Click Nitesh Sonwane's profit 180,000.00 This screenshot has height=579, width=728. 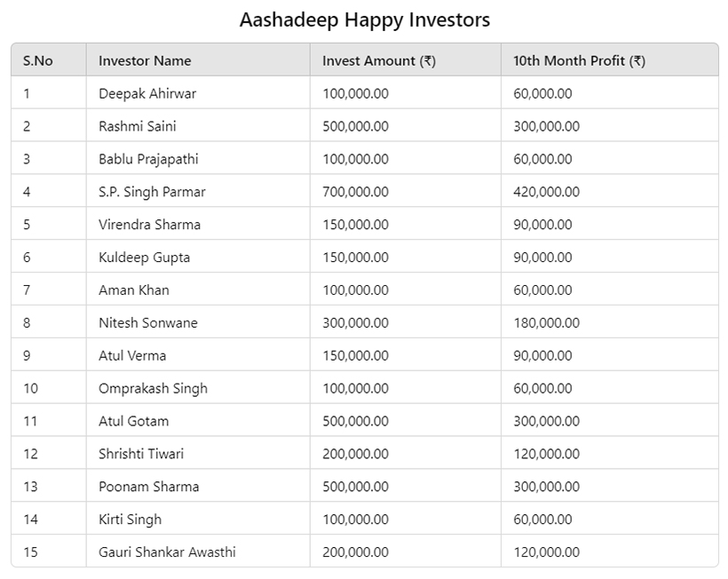pyautogui.click(x=546, y=323)
